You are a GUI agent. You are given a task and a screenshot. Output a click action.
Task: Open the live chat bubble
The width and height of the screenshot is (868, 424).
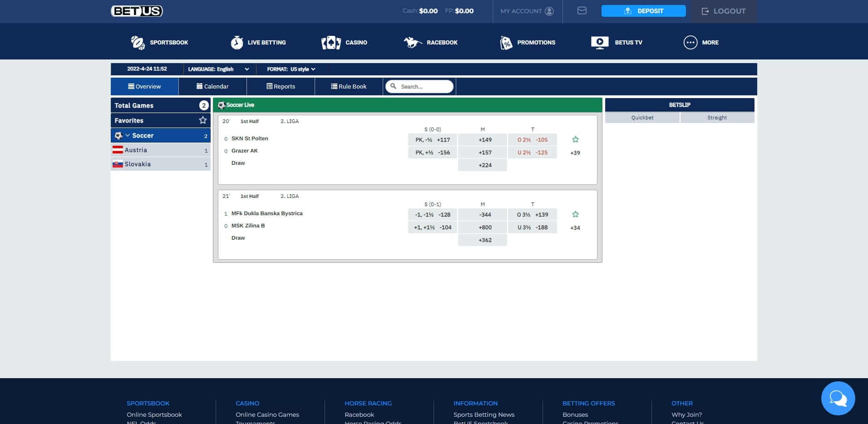click(838, 398)
